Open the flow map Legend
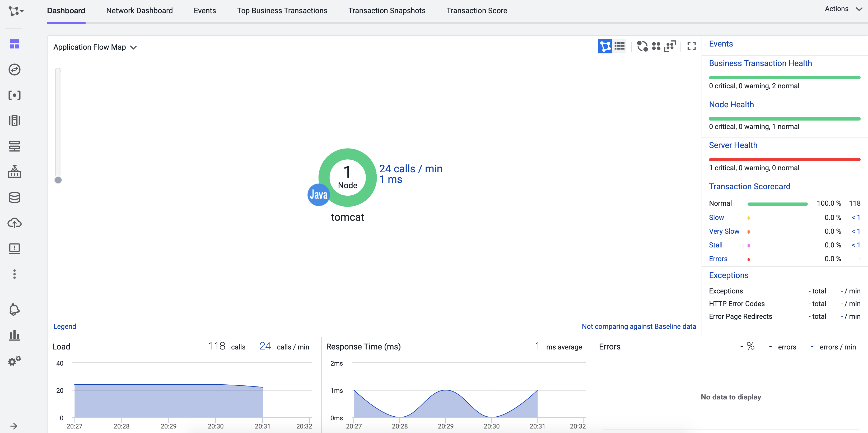868x433 pixels. pyautogui.click(x=64, y=326)
